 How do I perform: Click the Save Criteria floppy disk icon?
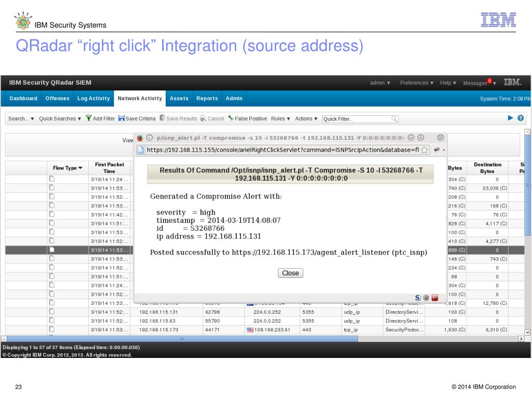[122, 118]
